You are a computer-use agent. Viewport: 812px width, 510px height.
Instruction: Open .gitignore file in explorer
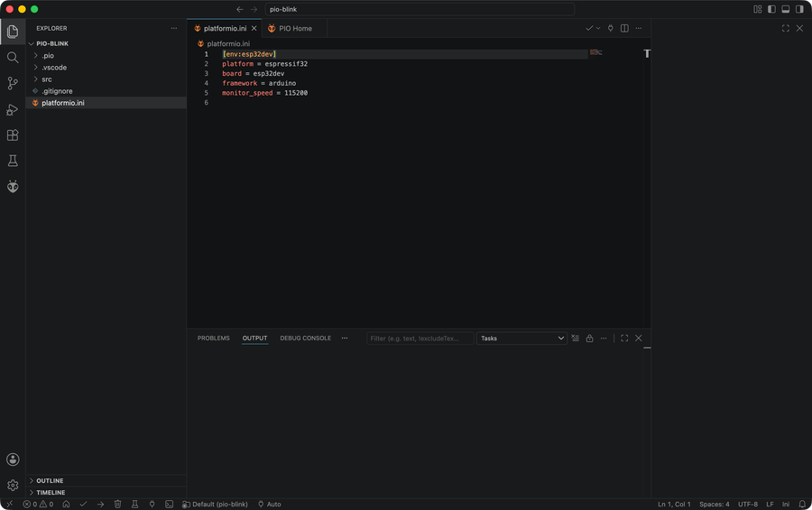[x=106, y=90]
